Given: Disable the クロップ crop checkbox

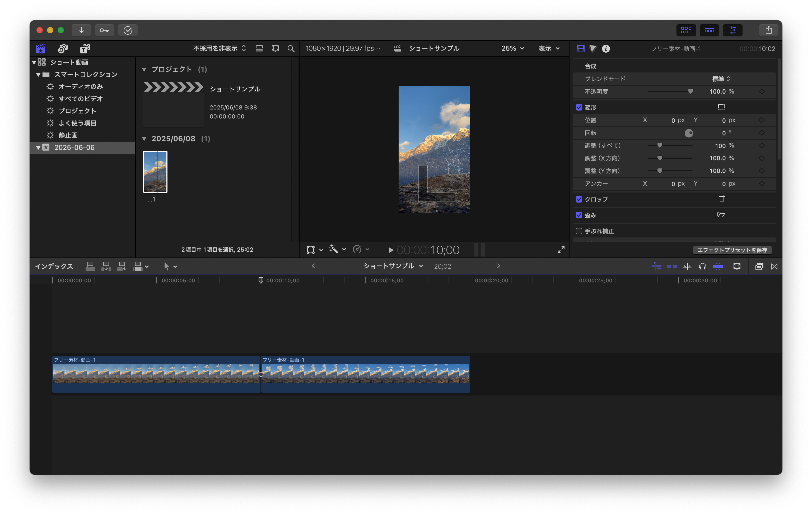Looking at the screenshot, I should pyautogui.click(x=579, y=199).
